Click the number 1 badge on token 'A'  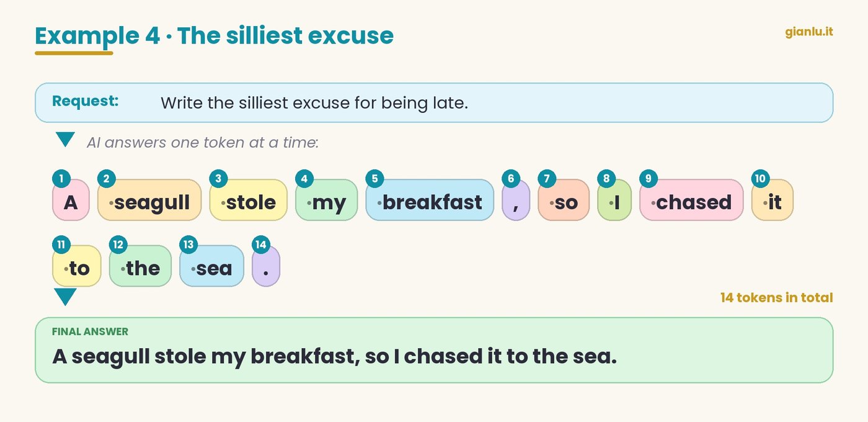[61, 179]
